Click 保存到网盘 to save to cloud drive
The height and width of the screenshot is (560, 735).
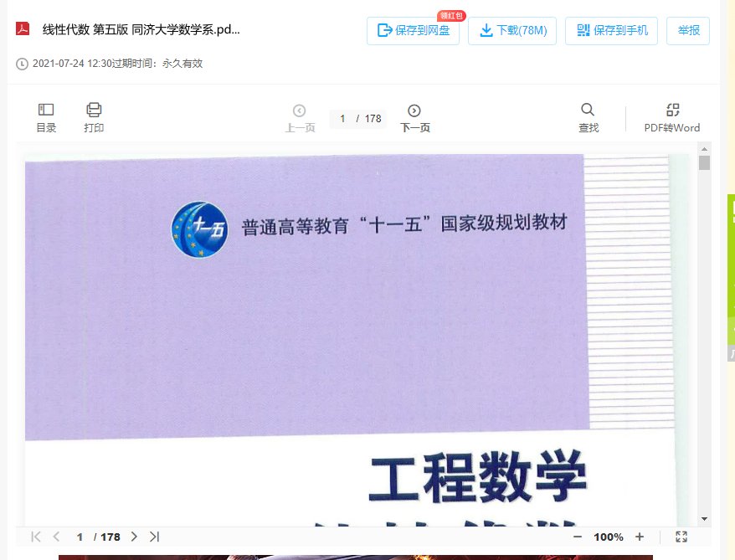413,31
